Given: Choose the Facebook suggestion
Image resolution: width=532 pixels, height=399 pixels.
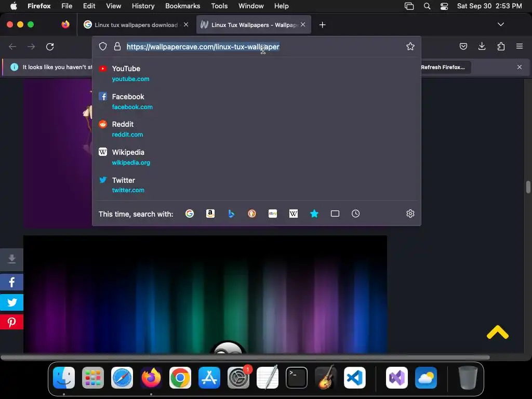Looking at the screenshot, I should pyautogui.click(x=257, y=101).
